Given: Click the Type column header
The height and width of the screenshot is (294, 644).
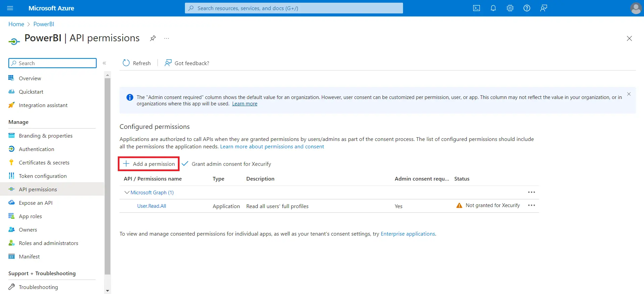Looking at the screenshot, I should (218, 179).
